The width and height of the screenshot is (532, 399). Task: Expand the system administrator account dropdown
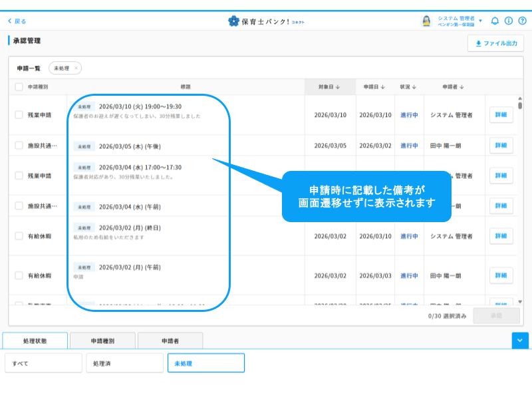(x=481, y=21)
